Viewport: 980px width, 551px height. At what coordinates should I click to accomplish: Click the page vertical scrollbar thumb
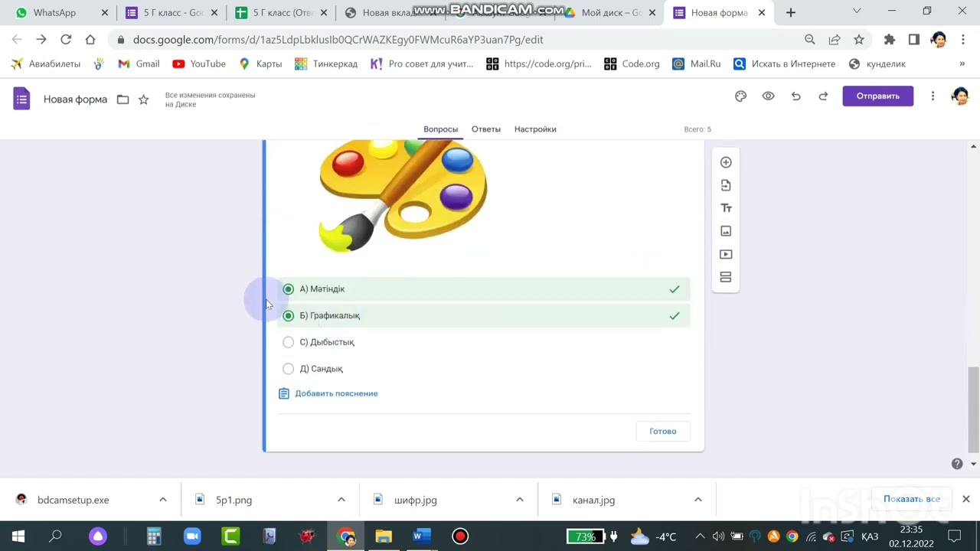click(x=973, y=409)
